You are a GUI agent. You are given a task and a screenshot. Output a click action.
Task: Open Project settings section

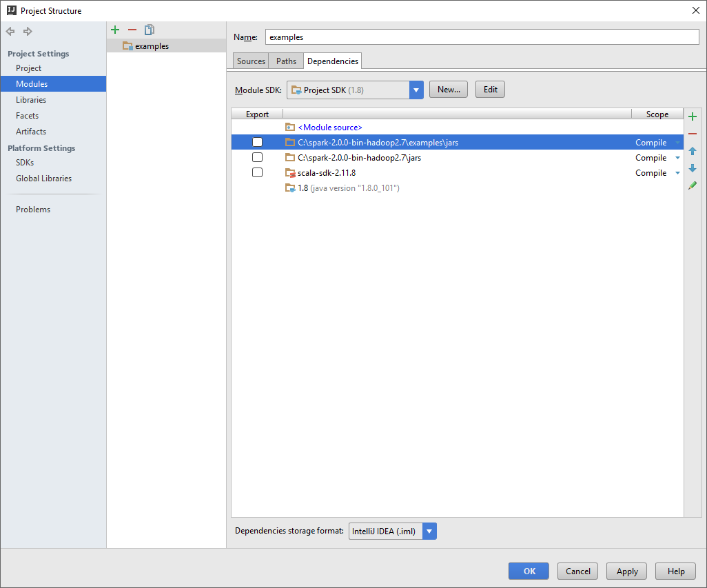pyautogui.click(x=28, y=68)
